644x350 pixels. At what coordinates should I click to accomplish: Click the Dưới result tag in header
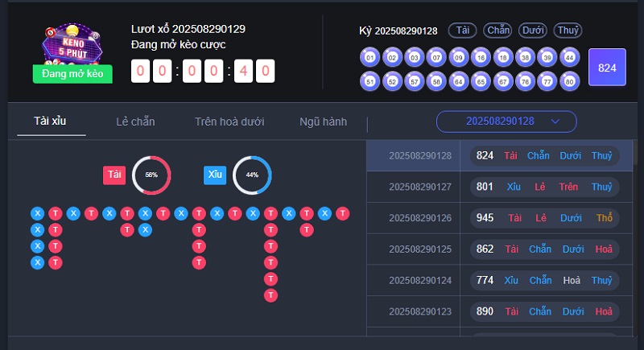533,31
